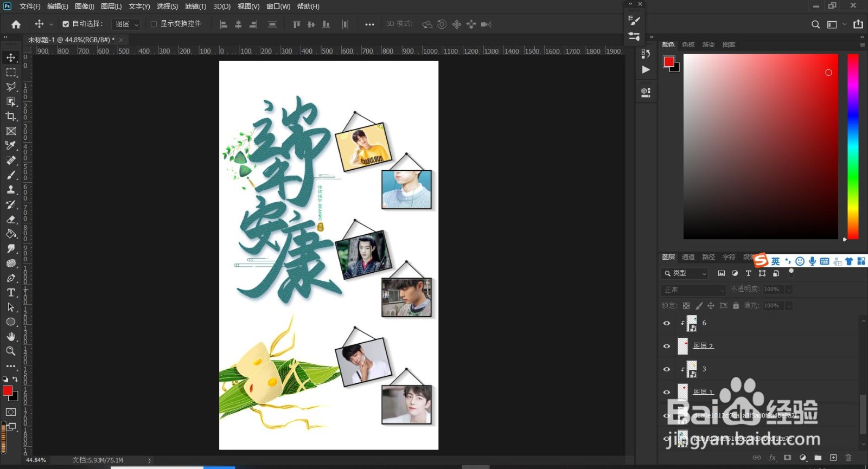Image resolution: width=868 pixels, height=469 pixels.
Task: Open the layer filter 类型 dropdown
Action: 685,273
